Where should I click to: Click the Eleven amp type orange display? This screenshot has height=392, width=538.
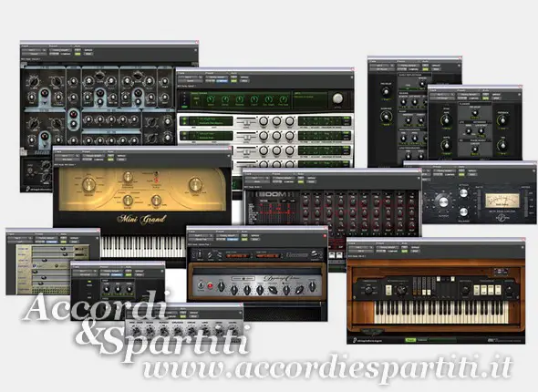237,255
